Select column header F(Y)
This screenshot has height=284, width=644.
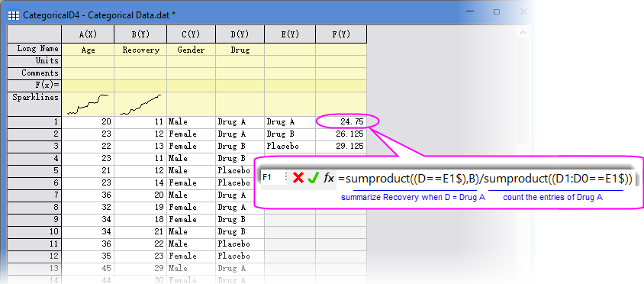pos(341,34)
